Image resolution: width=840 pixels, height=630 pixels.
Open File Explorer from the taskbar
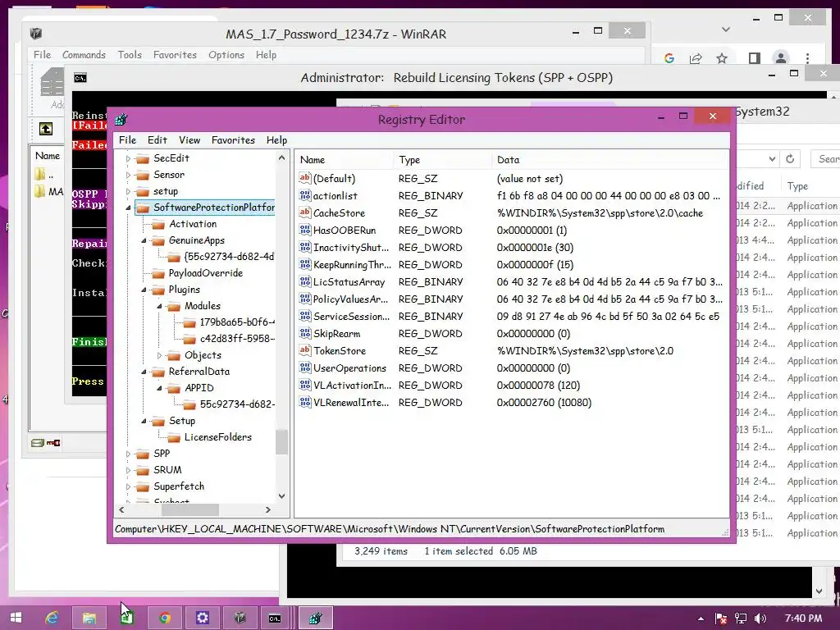pos(89,618)
